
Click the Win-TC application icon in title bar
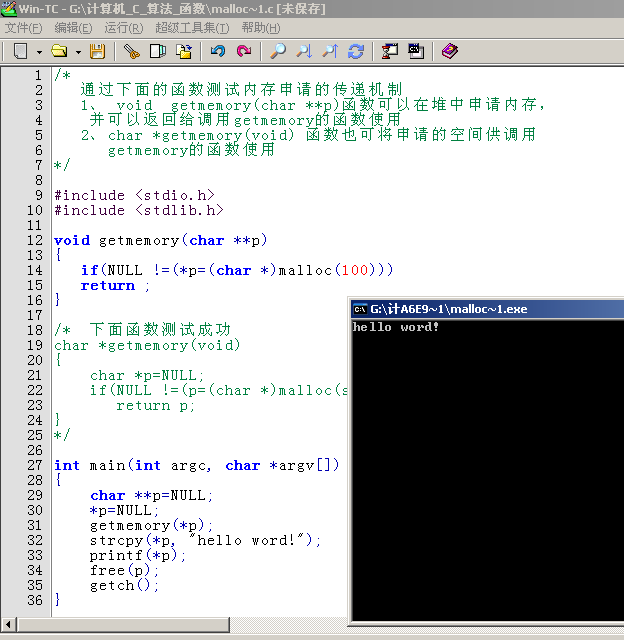click(x=9, y=9)
